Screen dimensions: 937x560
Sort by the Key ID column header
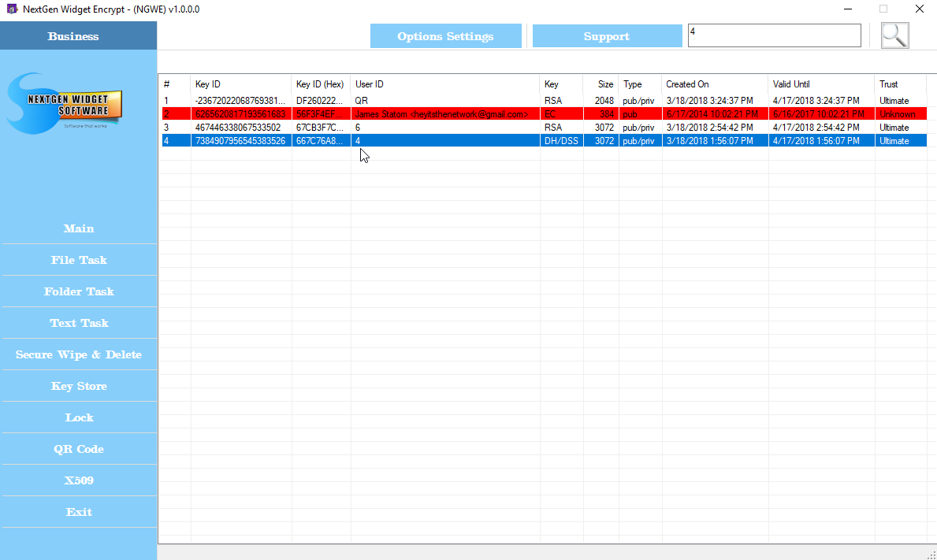click(241, 84)
